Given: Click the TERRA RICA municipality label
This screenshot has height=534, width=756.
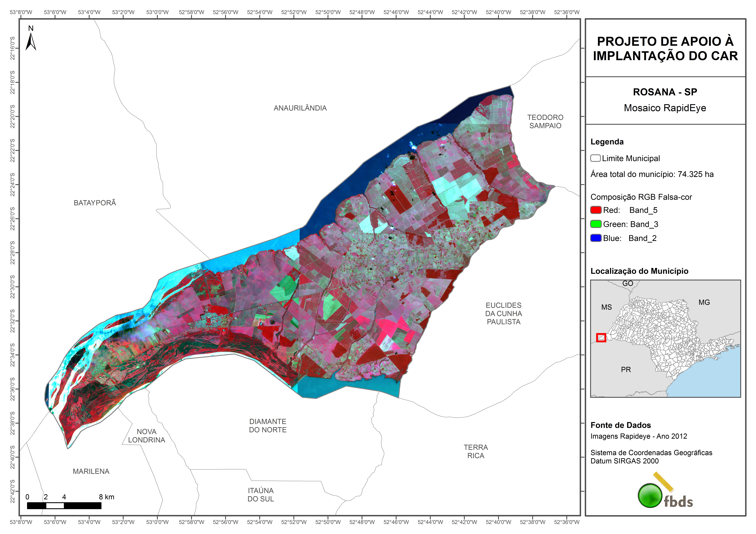Looking at the screenshot, I should pos(476,451).
